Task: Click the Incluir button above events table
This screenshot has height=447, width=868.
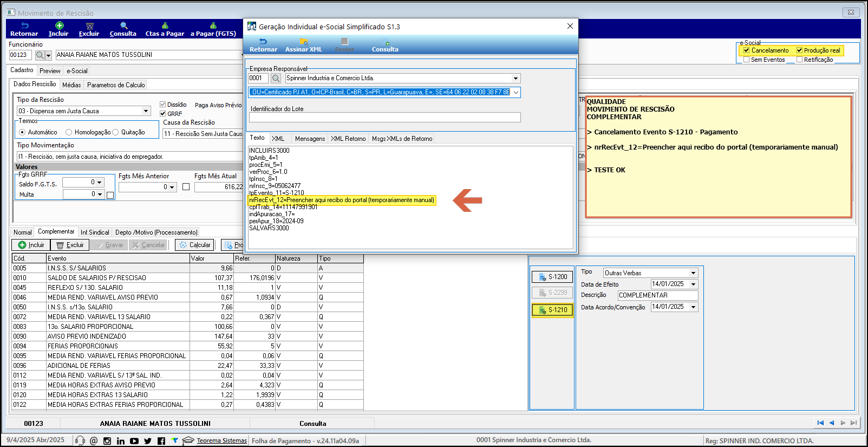Action: 31,245
